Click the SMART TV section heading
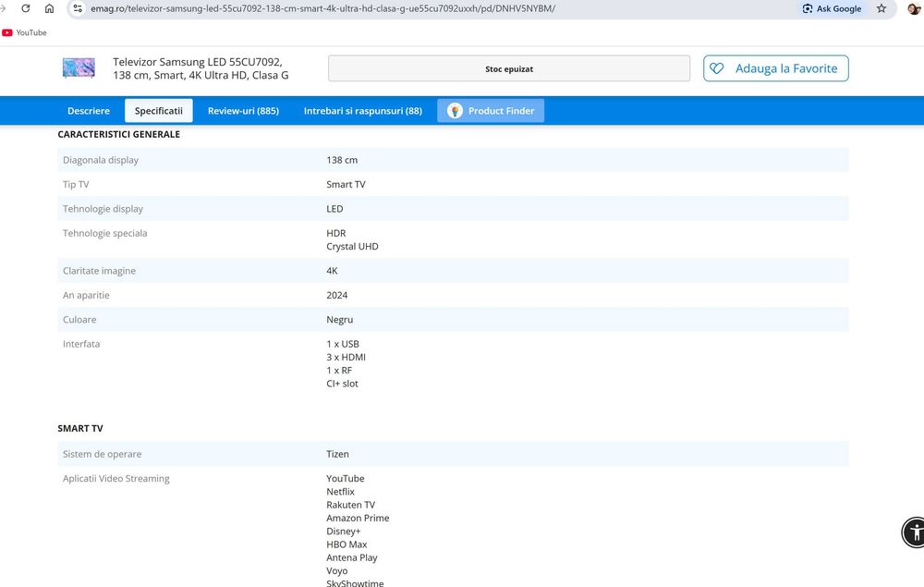The width and height of the screenshot is (924, 587). point(80,428)
